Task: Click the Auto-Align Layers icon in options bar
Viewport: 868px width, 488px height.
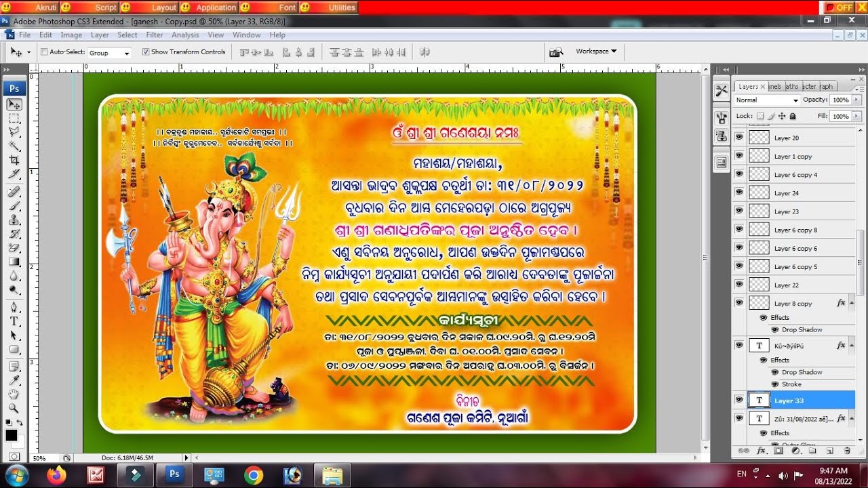Action: tap(425, 52)
